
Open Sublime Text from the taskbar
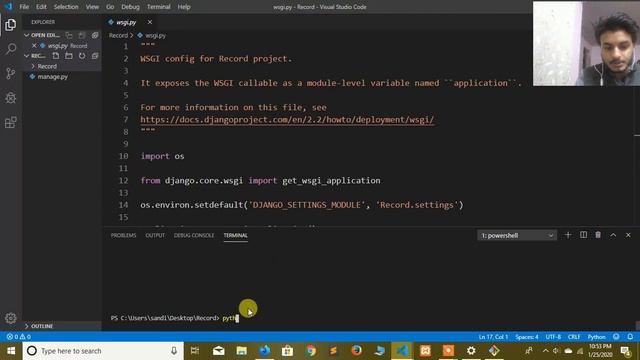tap(333, 351)
